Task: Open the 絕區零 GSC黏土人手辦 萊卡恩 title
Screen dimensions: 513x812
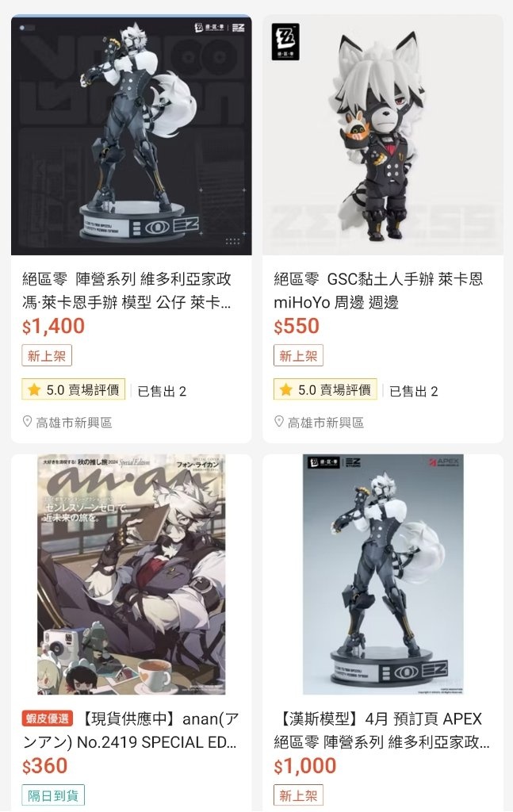Action: [x=378, y=290]
